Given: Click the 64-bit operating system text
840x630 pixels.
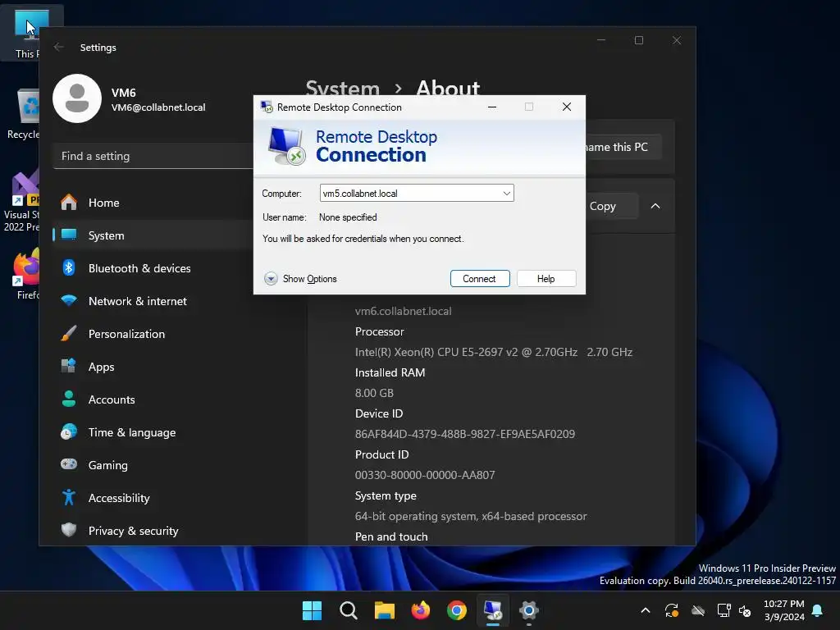Looking at the screenshot, I should [x=471, y=517].
